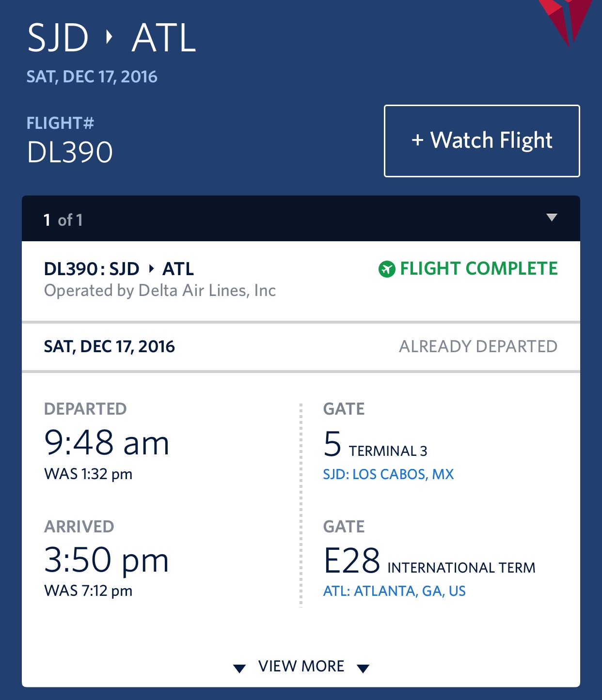Click the triangle right of VIEW MORE
The width and height of the screenshot is (602, 700).
click(363, 669)
